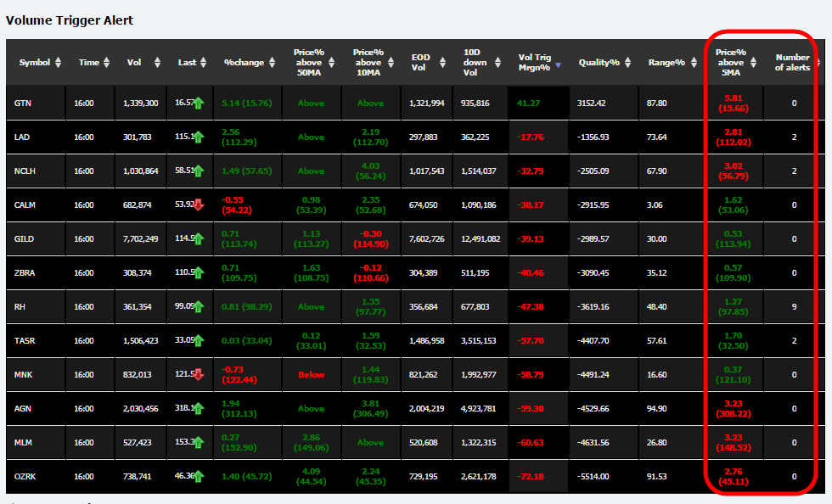Click green up arrow in OZRK row
The width and height of the screenshot is (832, 504).
[x=199, y=476]
